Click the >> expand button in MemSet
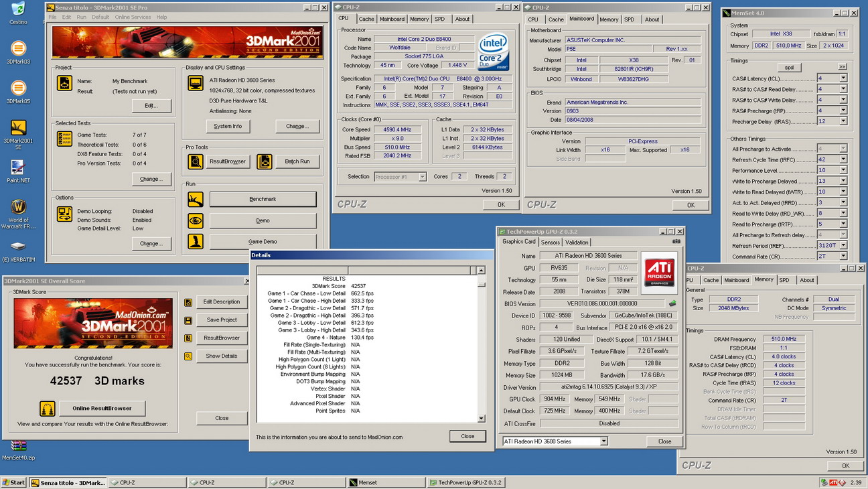Screen dimensions: 868x489 [x=843, y=67]
